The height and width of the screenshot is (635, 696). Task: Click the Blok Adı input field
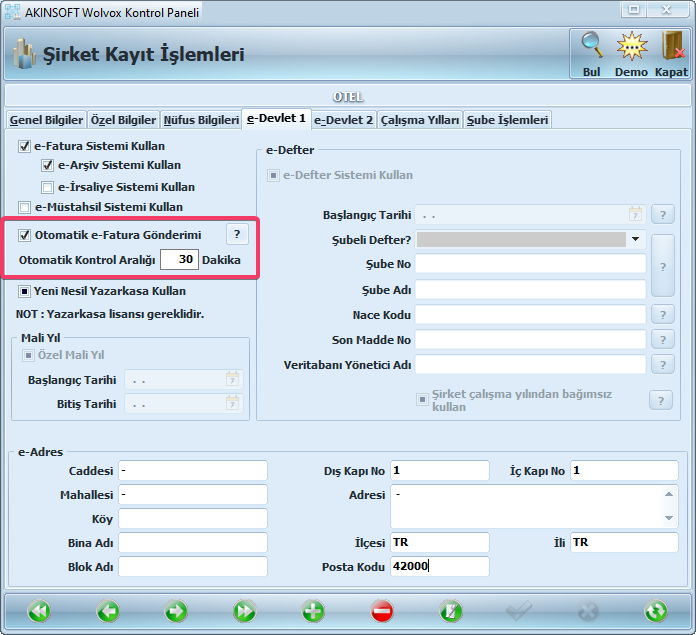193,566
